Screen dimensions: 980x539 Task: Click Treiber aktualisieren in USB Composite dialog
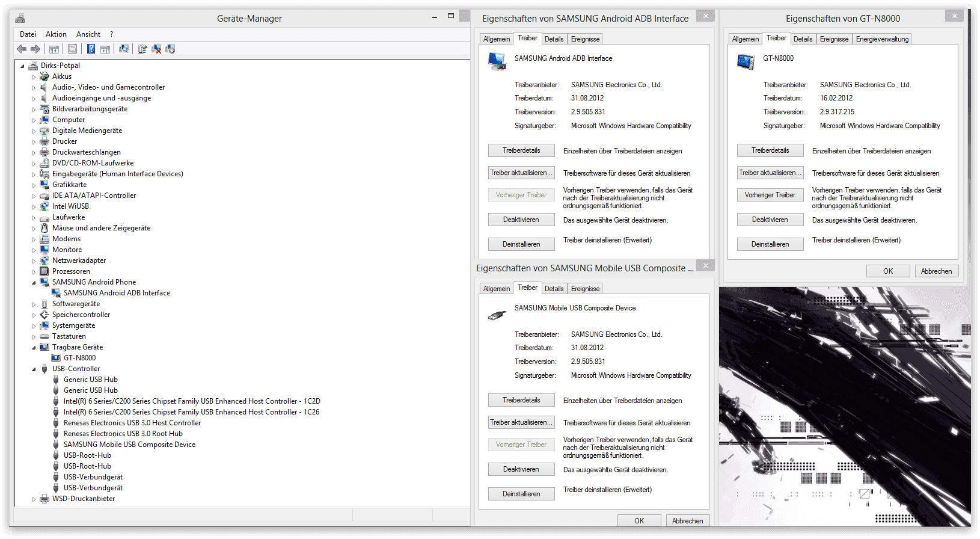(521, 422)
